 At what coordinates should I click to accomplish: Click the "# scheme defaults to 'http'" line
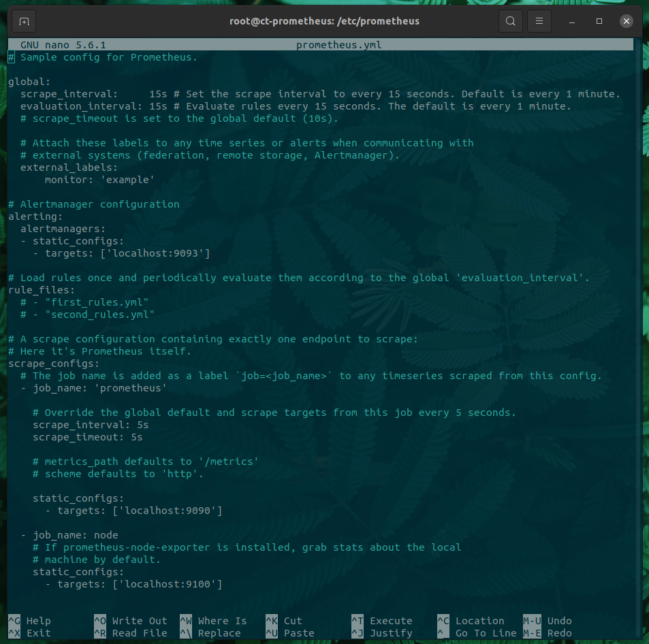click(x=118, y=474)
